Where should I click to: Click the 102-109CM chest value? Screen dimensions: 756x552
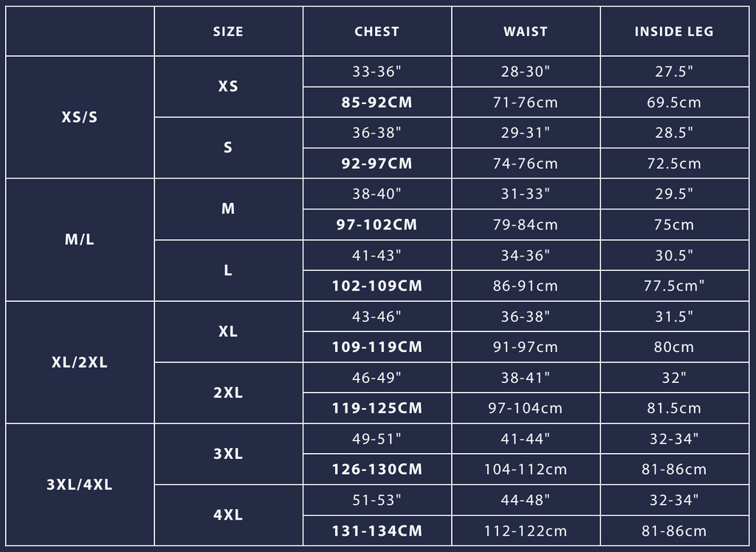coord(377,286)
